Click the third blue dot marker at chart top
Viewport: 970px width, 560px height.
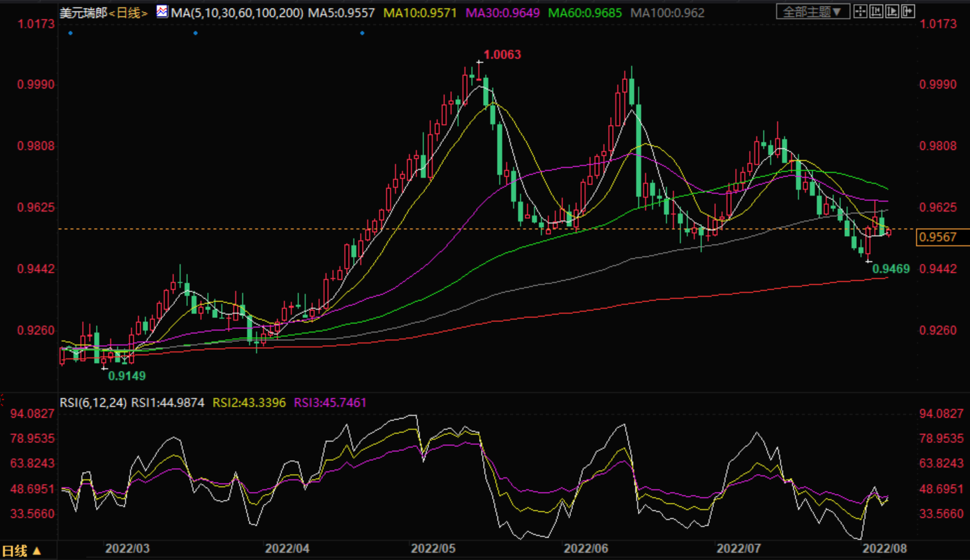pyautogui.click(x=362, y=33)
